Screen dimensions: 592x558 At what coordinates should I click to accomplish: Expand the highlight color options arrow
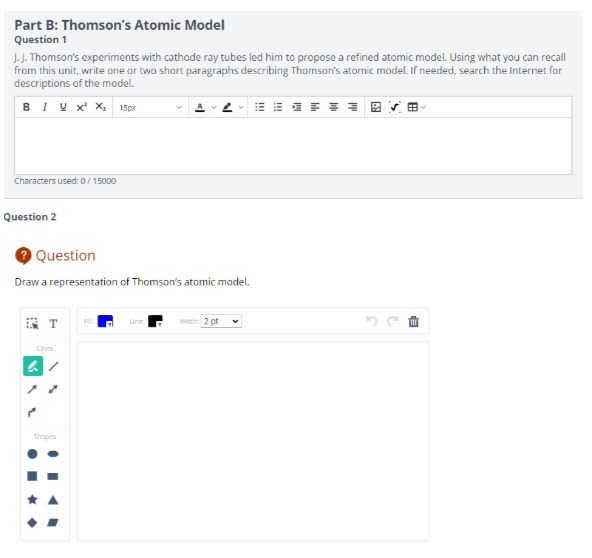pos(241,108)
